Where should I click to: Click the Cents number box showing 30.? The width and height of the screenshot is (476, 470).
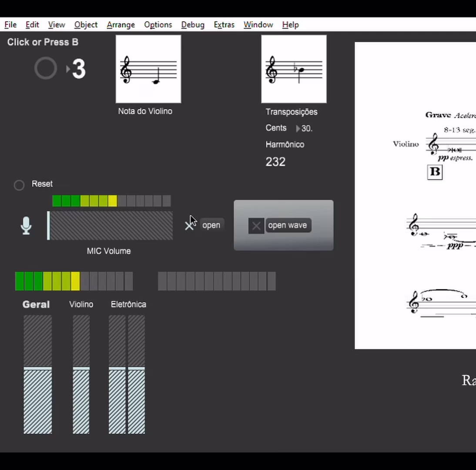304,128
